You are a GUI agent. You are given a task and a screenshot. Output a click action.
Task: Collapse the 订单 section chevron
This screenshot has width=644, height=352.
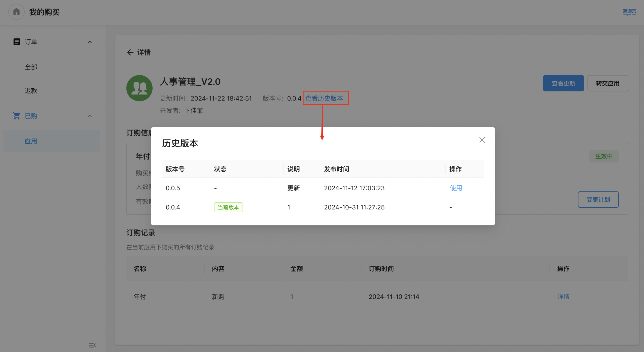pyautogui.click(x=89, y=42)
